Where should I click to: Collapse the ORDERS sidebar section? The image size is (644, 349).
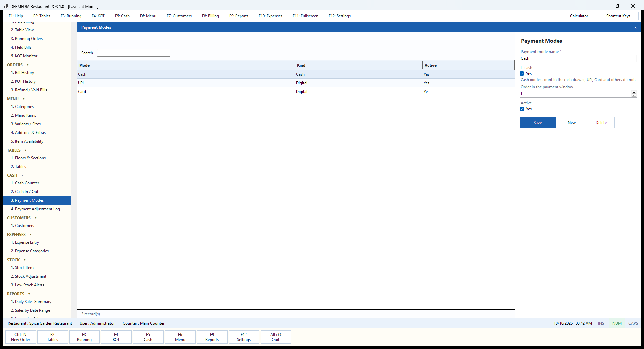tap(28, 65)
